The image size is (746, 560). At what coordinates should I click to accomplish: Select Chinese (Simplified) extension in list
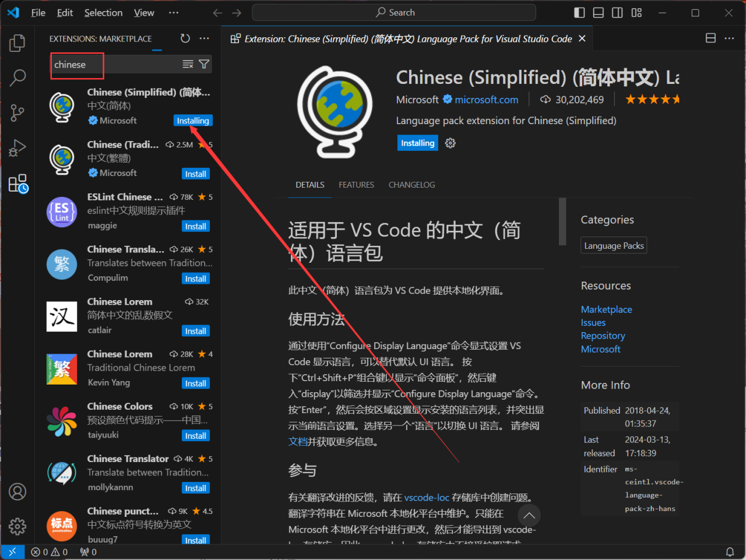pos(129,106)
